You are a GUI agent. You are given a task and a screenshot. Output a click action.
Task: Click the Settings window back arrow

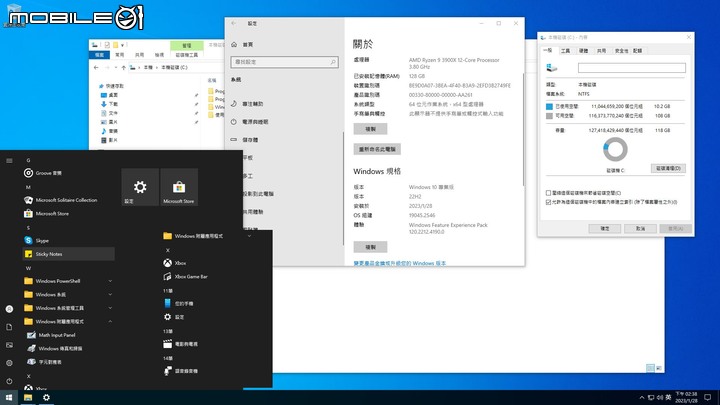point(234,23)
